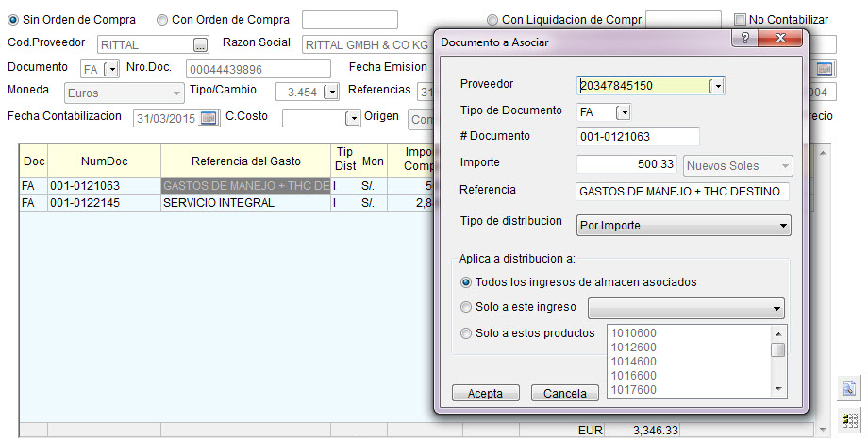Open the Tipo de Documento dropdown
Image resolution: width=868 pixels, height=442 pixels.
point(623,112)
